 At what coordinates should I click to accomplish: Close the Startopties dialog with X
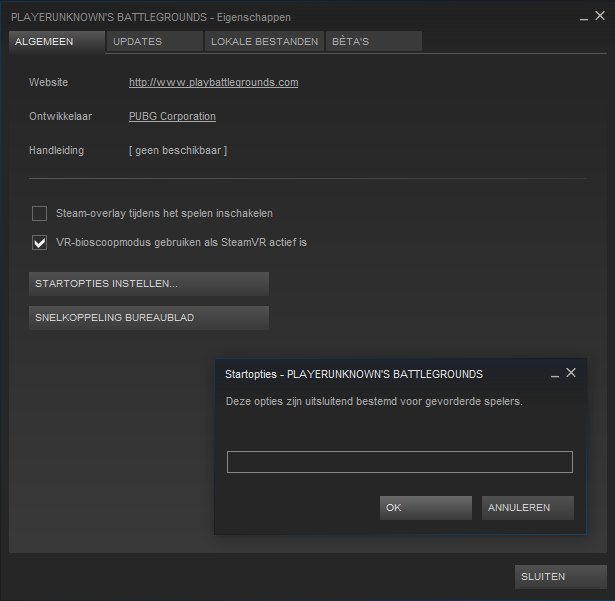click(x=571, y=373)
